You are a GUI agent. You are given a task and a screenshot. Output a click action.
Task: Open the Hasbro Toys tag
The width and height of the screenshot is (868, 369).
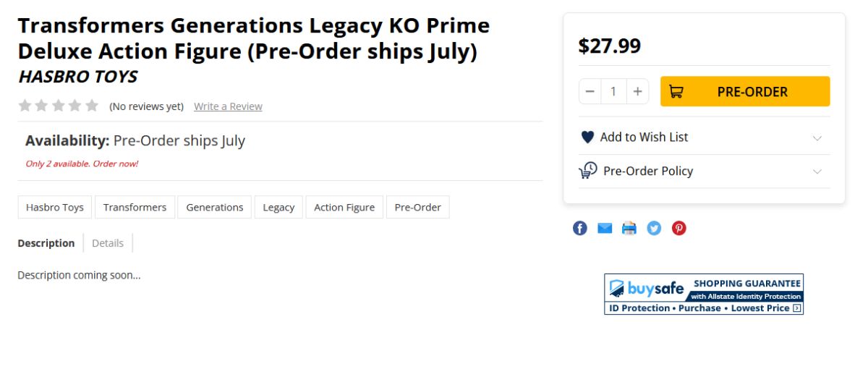coord(55,207)
